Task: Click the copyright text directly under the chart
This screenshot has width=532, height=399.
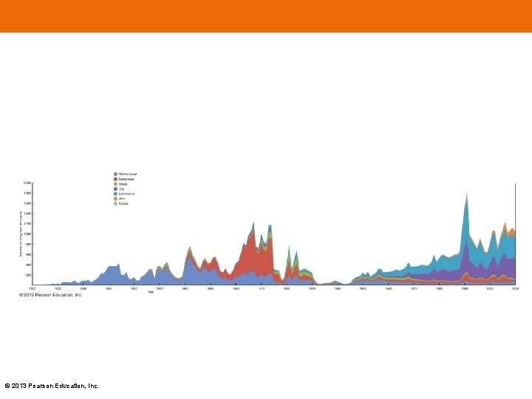Action: tap(50, 295)
